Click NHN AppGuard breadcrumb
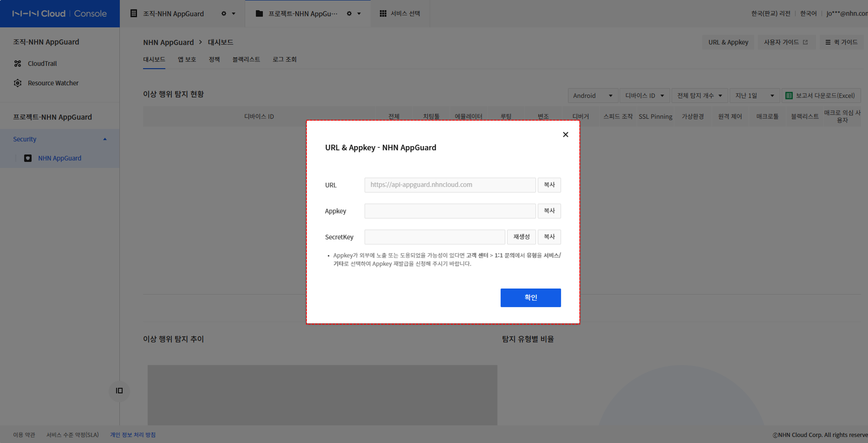Image resolution: width=868 pixels, height=443 pixels. (168, 42)
